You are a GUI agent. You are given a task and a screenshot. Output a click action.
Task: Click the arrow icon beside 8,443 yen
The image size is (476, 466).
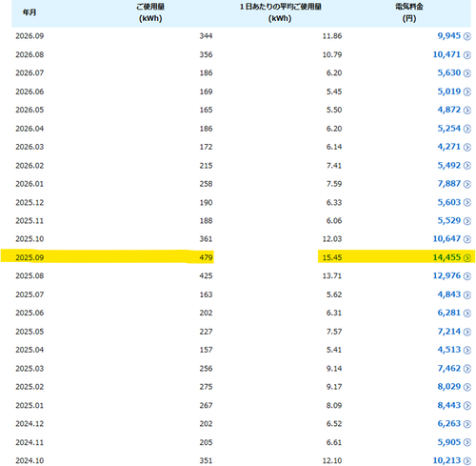point(466,406)
